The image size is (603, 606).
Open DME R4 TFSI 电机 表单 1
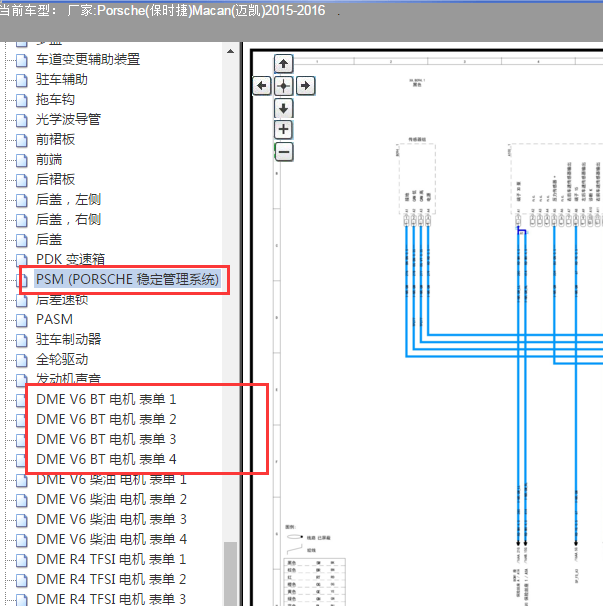tap(111, 559)
